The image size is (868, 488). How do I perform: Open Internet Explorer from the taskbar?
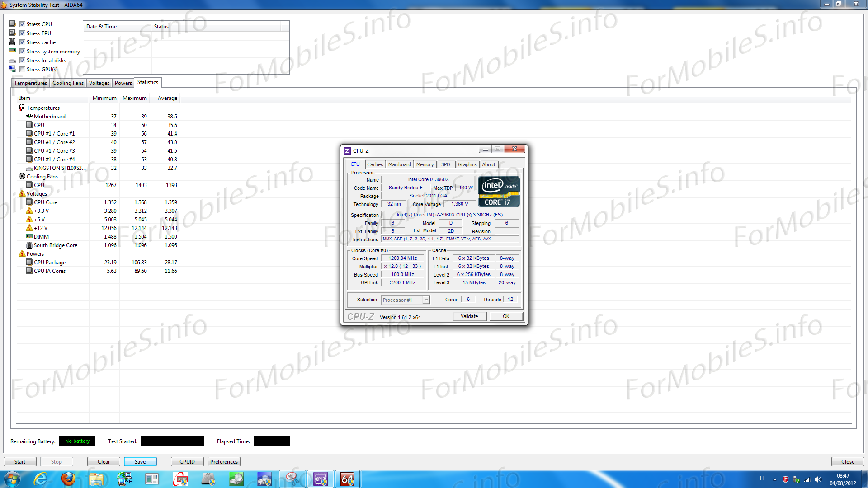pos(40,479)
